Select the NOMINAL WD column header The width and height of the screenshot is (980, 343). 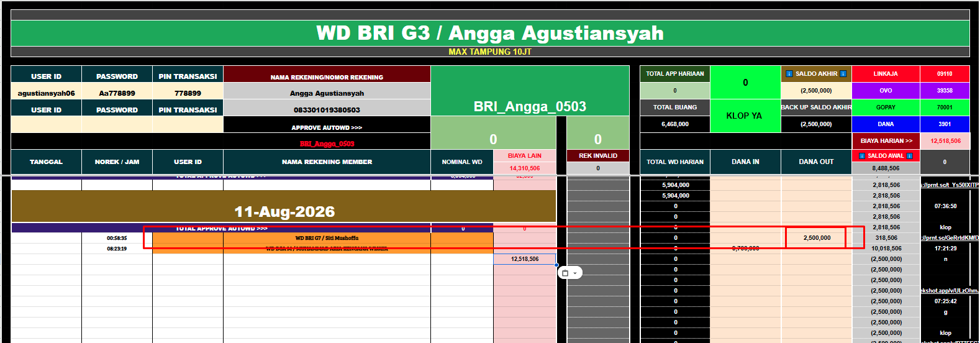(x=462, y=162)
